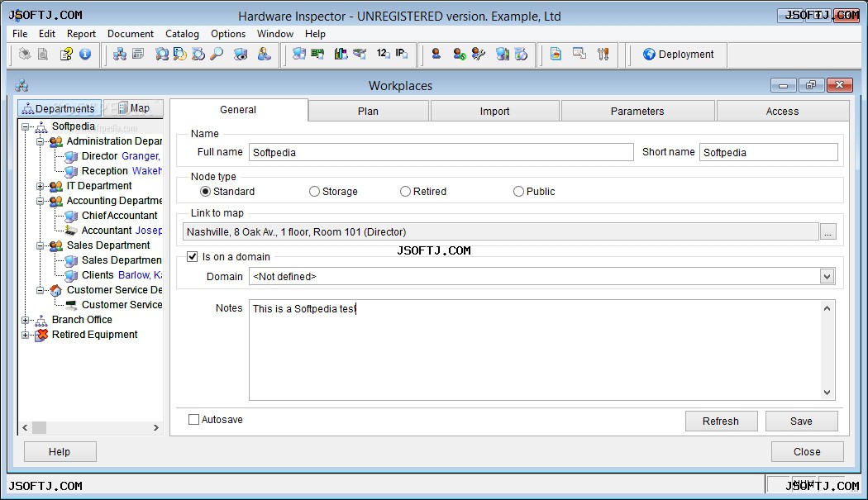This screenshot has width=868, height=500.
Task: Collapse the Accounting Department node
Action: [x=40, y=201]
